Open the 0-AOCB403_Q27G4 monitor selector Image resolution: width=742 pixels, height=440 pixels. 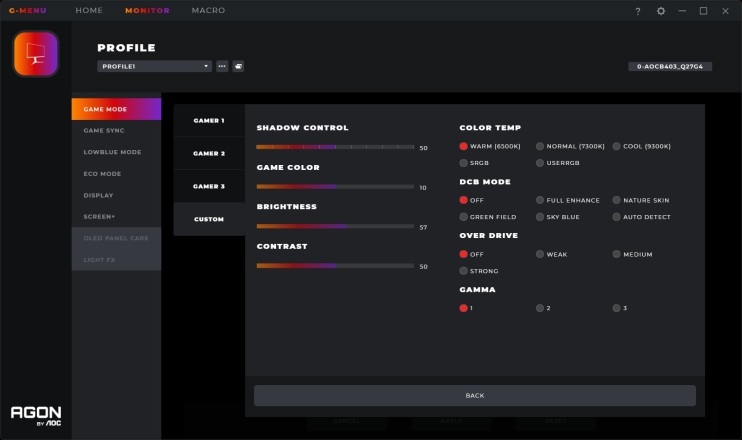(670, 67)
